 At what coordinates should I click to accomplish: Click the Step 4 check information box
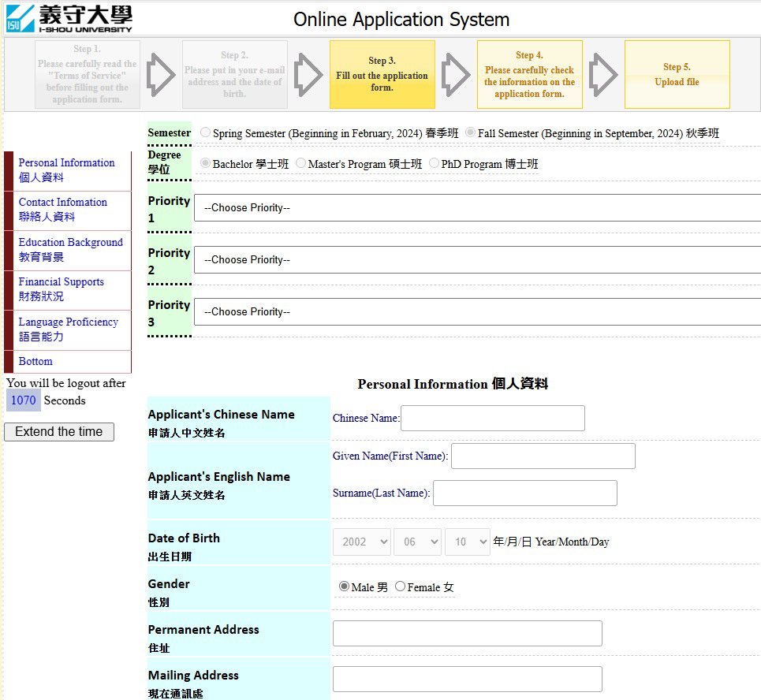point(529,74)
